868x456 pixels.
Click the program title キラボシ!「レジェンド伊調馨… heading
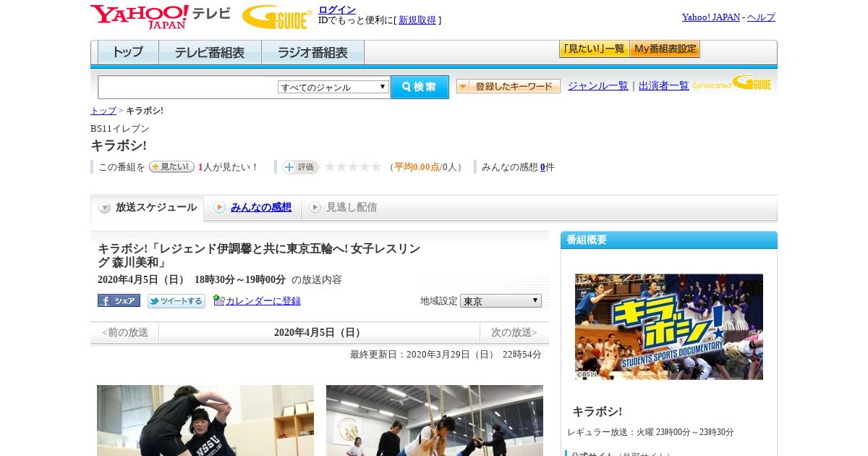coord(259,256)
